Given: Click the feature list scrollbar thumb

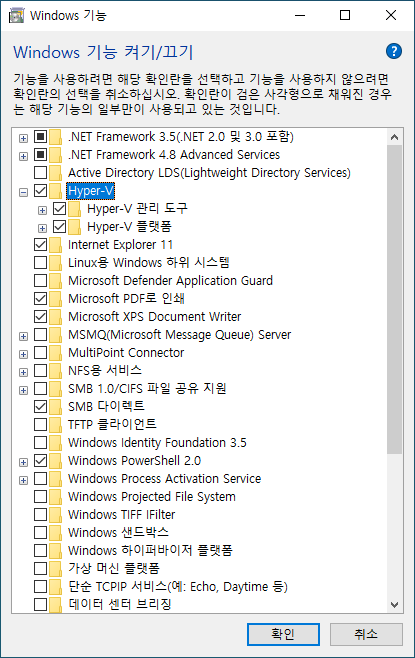Looking at the screenshot, I should (394, 299).
